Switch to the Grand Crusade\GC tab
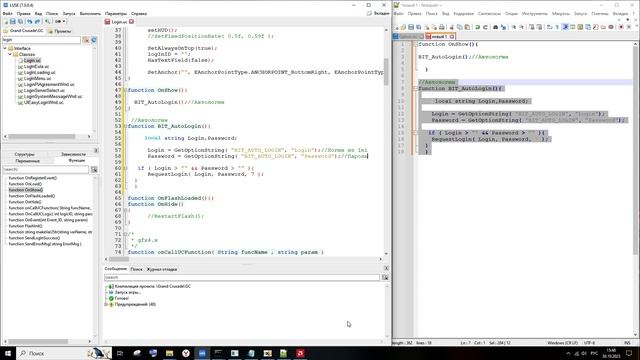The width and height of the screenshot is (640, 360). [23, 31]
